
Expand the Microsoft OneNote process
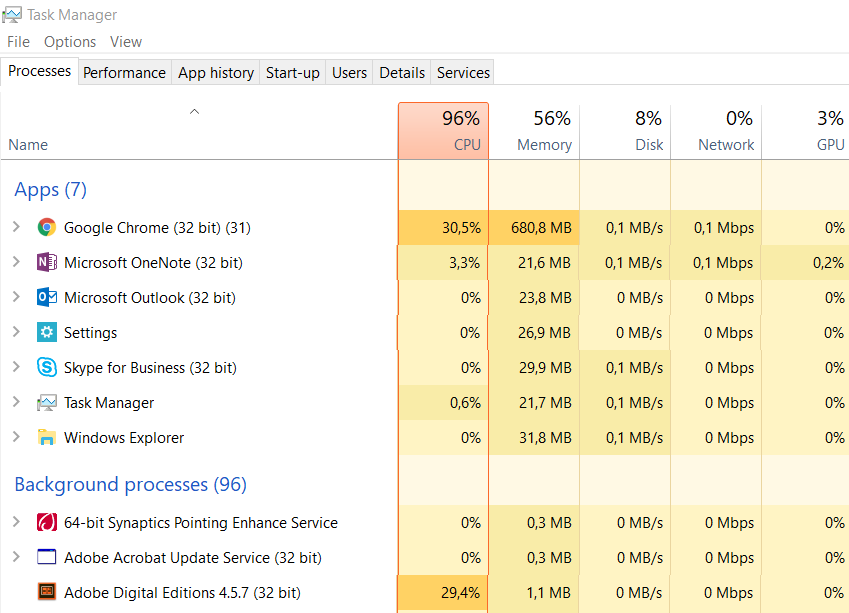click(x=16, y=263)
